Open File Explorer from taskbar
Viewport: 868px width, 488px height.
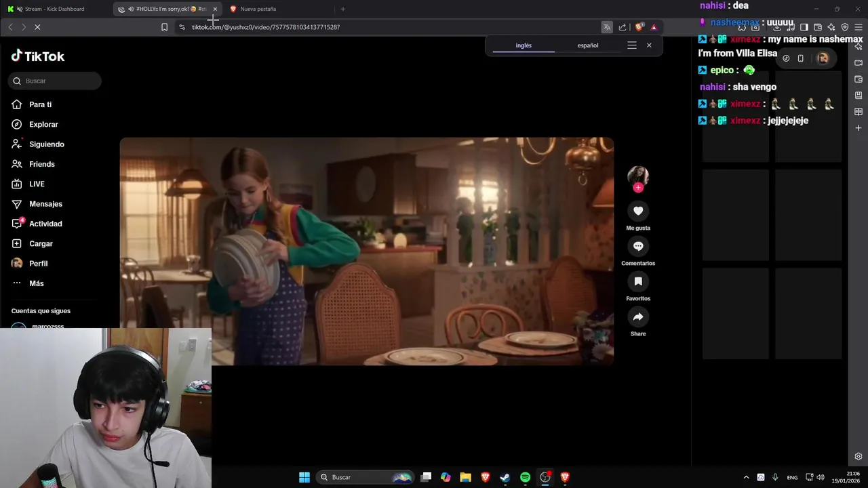coord(465,477)
